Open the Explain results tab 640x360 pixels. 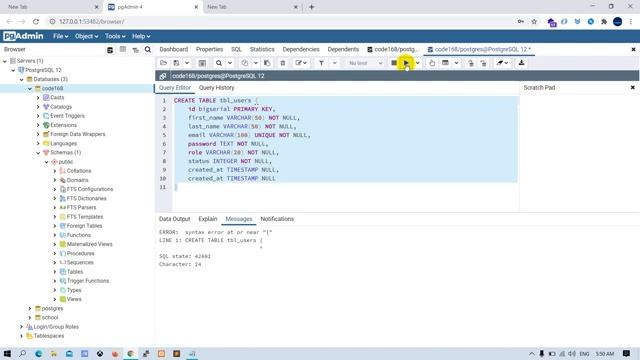click(208, 219)
